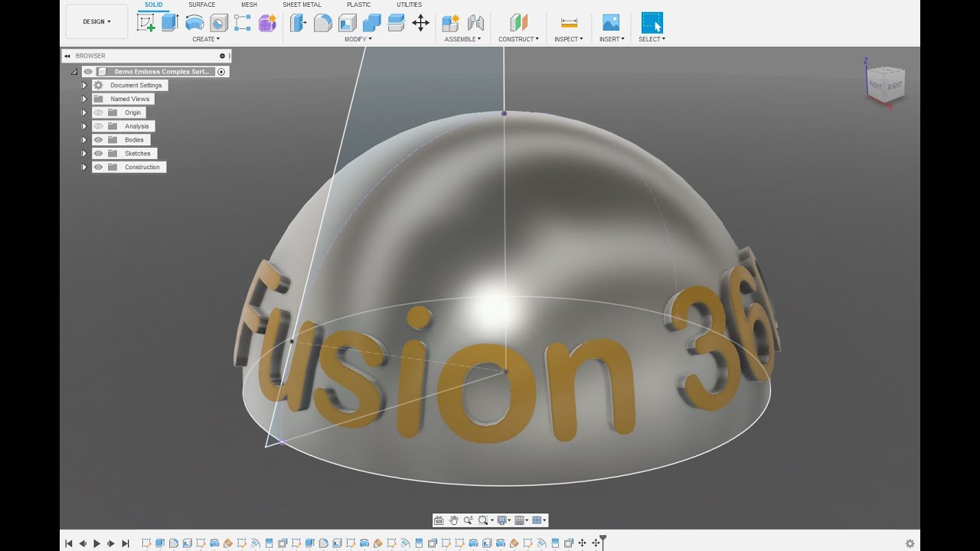The width and height of the screenshot is (980, 551).
Task: Select the Press Pull tool
Action: click(298, 23)
